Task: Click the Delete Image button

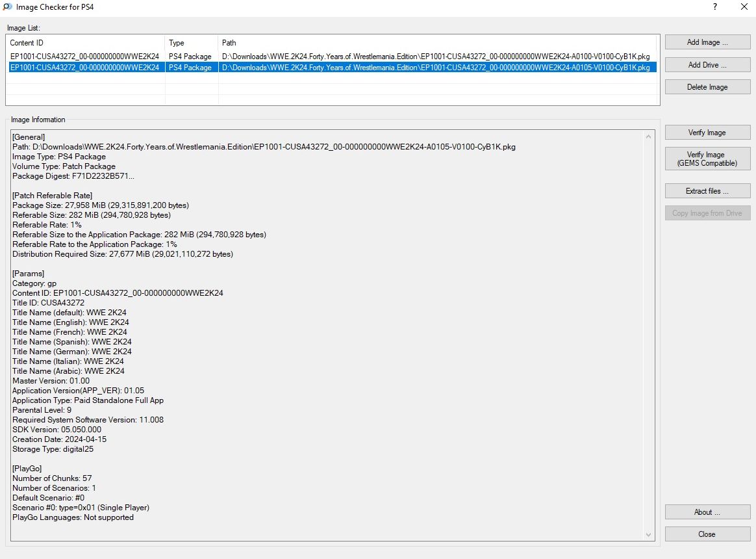Action: tap(707, 87)
